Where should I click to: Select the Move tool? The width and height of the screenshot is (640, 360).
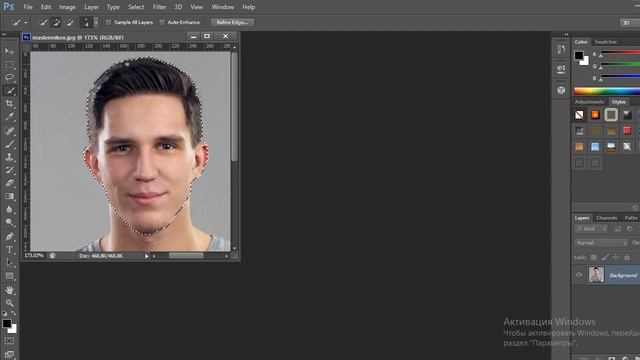pos(9,51)
